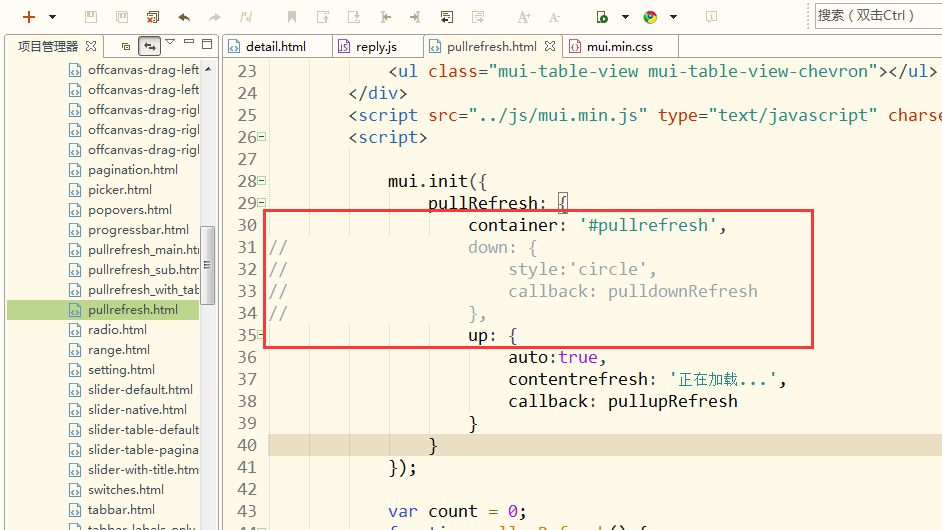Image resolution: width=942 pixels, height=530 pixels.
Task: Click the bookmark toolbar icon
Action: click(292, 17)
